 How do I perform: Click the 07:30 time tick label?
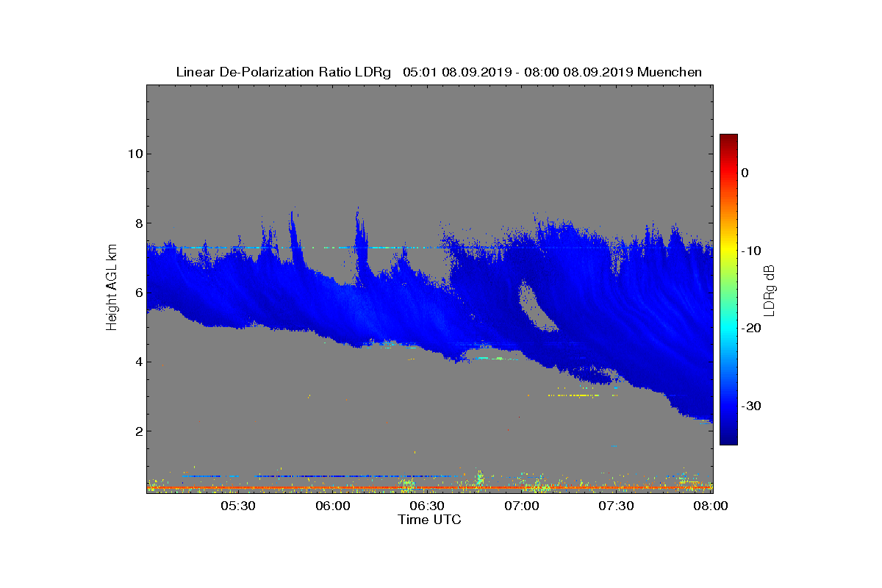[x=617, y=506]
